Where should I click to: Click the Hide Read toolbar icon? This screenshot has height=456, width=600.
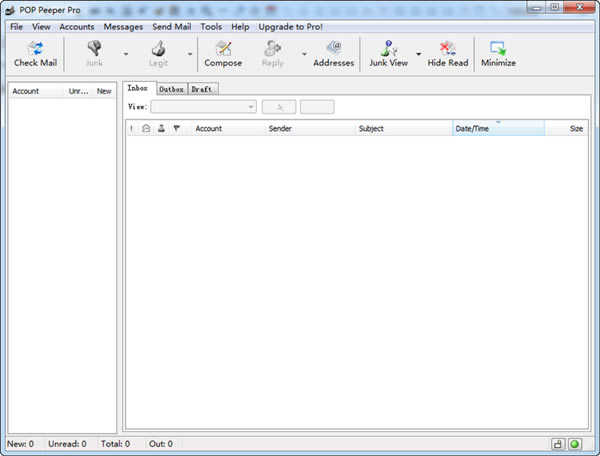[447, 53]
